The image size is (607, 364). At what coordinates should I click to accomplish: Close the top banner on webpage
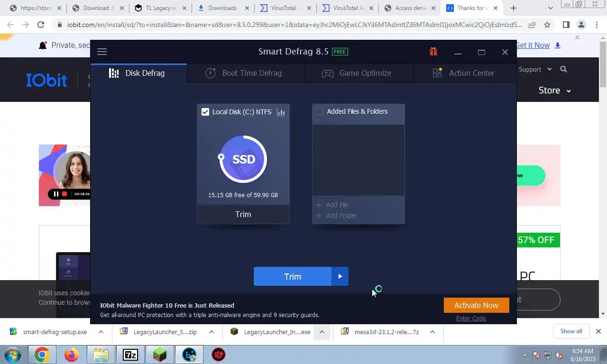pos(577,37)
